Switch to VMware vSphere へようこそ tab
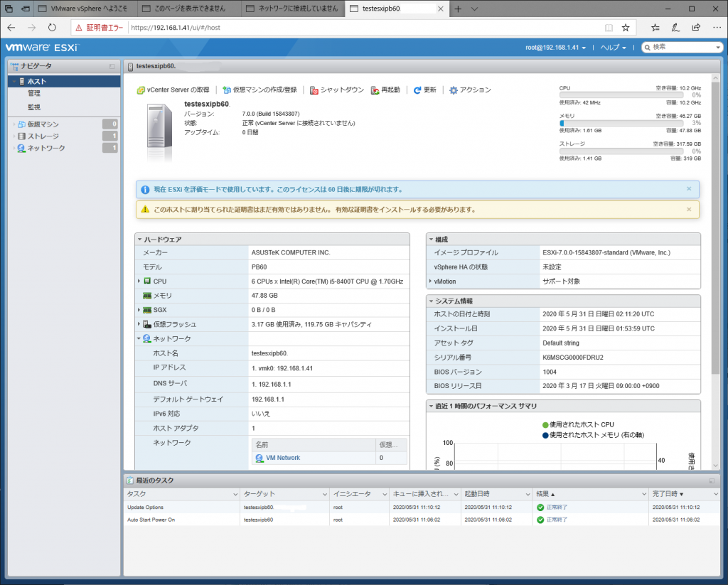Viewport: 728px width, 585px height. pos(86,9)
